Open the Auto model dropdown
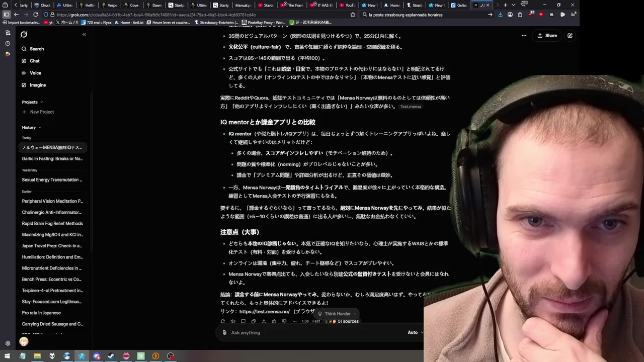Screen dimensions: 644x362 (x=415, y=332)
